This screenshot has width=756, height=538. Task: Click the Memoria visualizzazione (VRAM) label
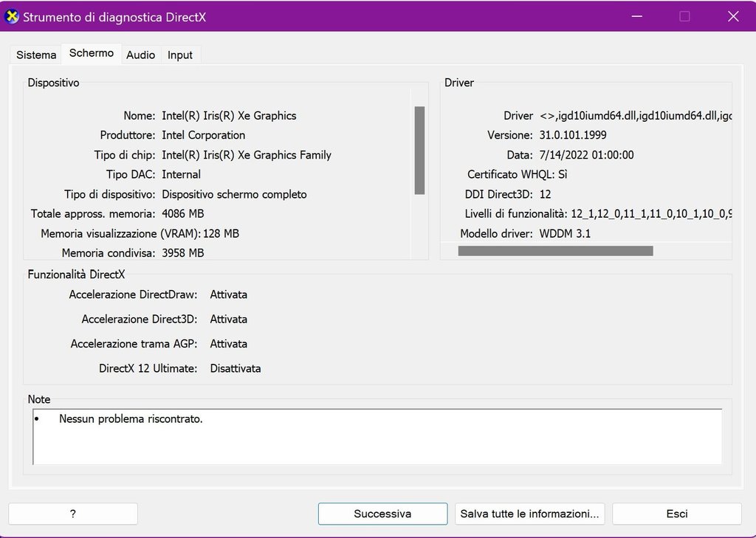point(120,233)
